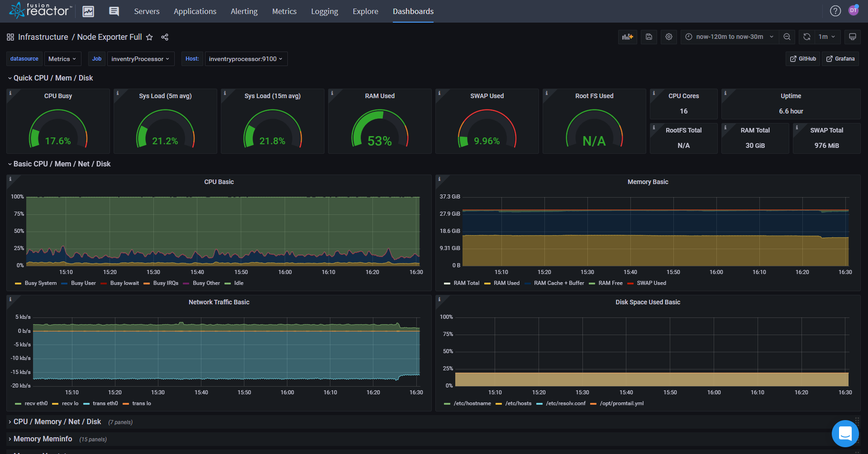Open dashboard settings gear
868x454 pixels.
click(669, 37)
